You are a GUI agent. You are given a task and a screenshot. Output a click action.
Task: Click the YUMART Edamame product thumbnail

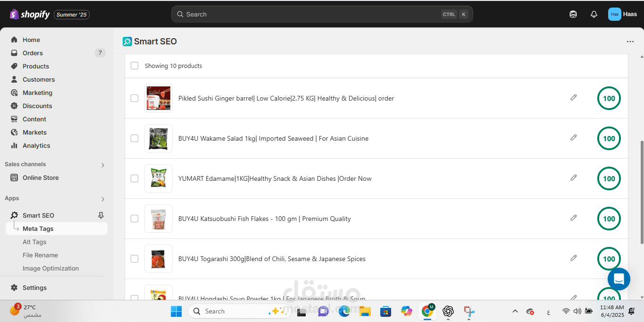[x=159, y=178]
